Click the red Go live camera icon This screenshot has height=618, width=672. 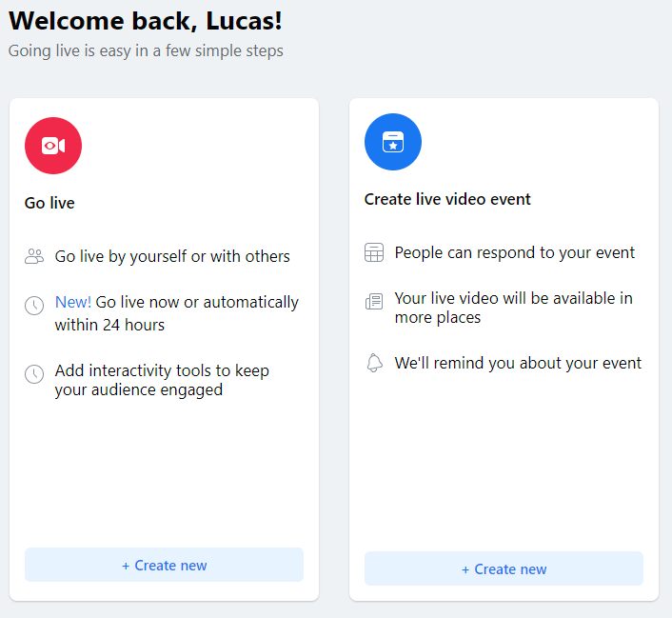tap(53, 146)
